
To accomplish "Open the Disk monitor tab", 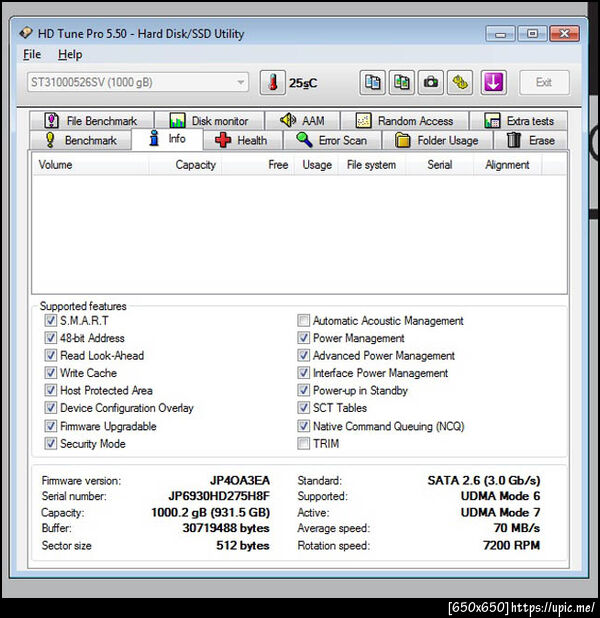I will 209,121.
